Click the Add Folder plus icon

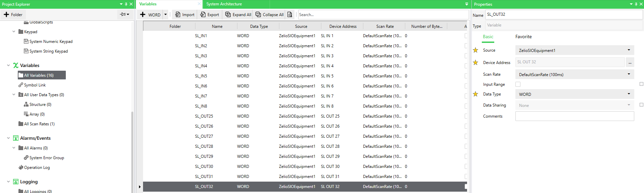6,14
